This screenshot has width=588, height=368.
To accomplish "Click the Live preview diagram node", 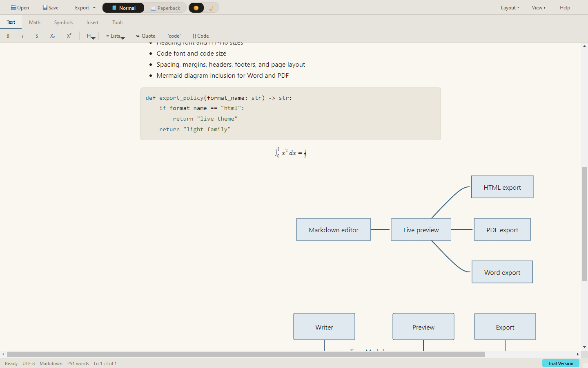I will pyautogui.click(x=421, y=229).
